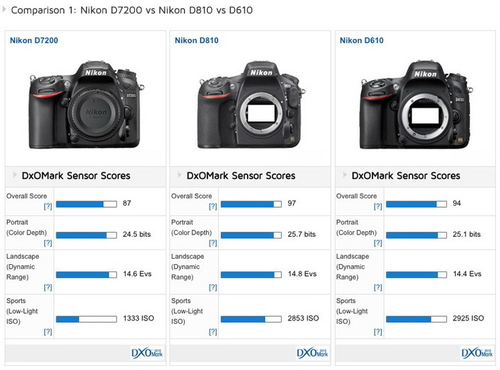Click the D810 Landscape Dynamic Range bar
Viewport: 500px width, 370px height.
pos(251,275)
